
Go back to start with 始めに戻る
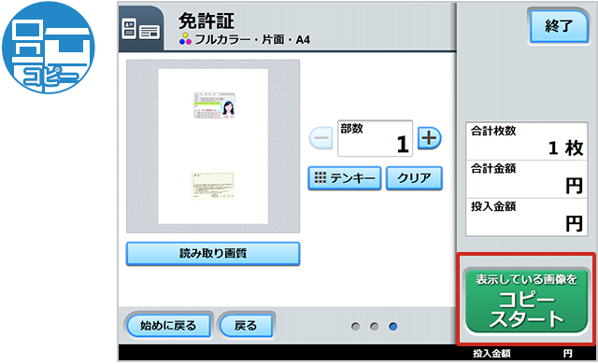[x=168, y=326]
